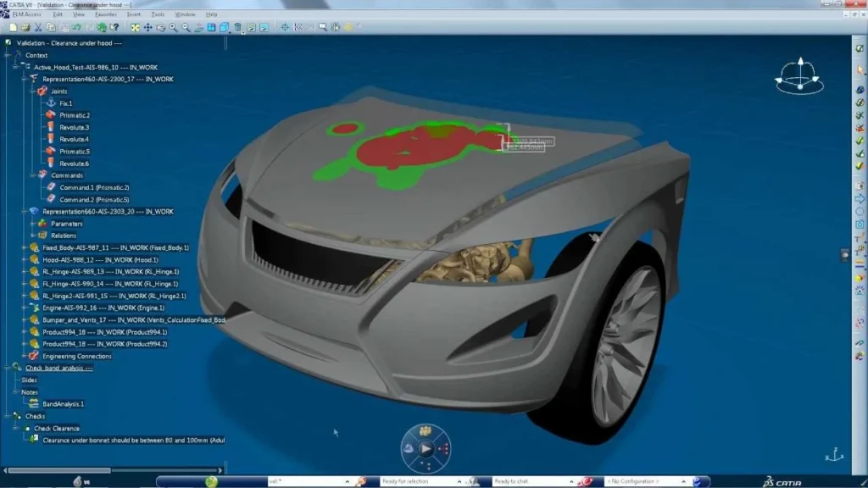Click the people icon atop compass widget
This screenshot has width=868, height=488.
pos(426,431)
